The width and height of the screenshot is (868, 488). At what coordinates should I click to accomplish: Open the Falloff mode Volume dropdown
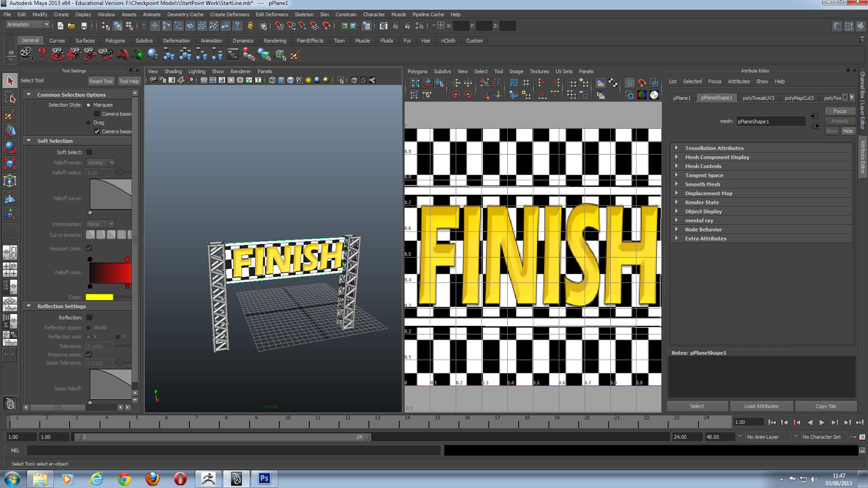(100, 163)
